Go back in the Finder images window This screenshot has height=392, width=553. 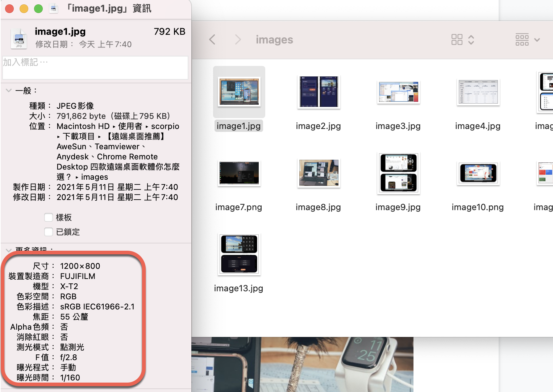click(212, 39)
